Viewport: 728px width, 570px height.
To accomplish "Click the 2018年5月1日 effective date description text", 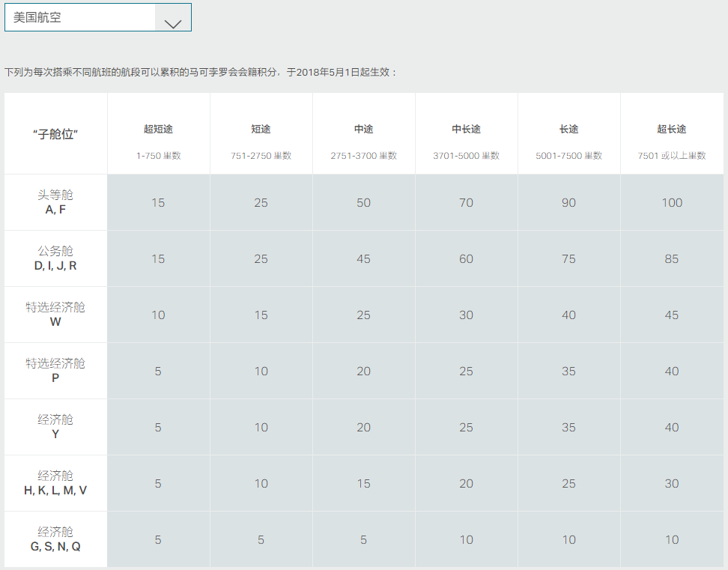I will click(x=201, y=73).
